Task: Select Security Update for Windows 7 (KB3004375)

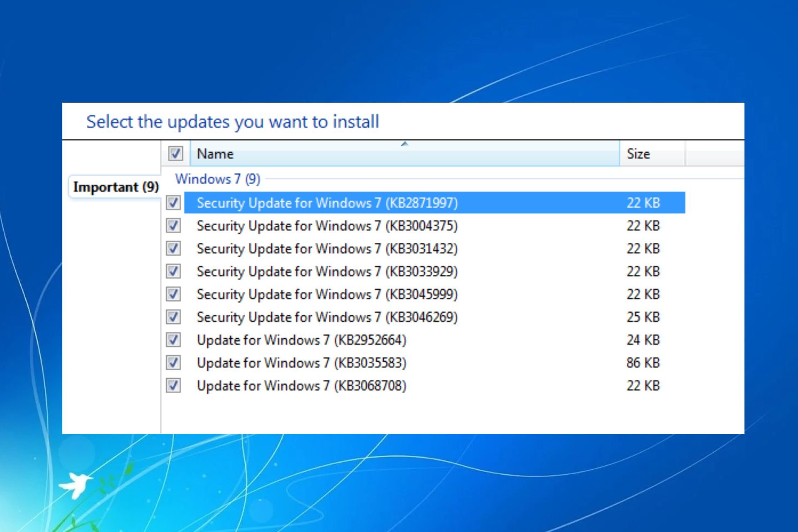Action: (x=327, y=226)
